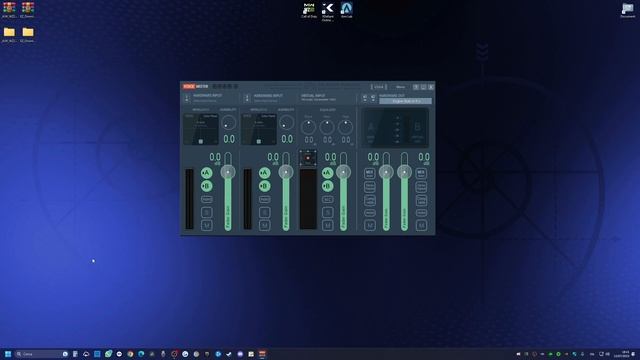Mute the Virtual Input strip
The image size is (640, 360).
click(327, 225)
